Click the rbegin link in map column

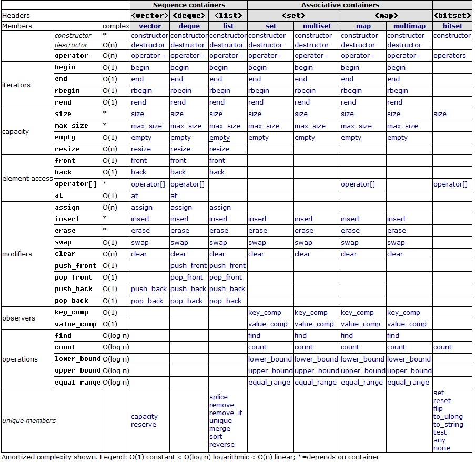pos(351,91)
